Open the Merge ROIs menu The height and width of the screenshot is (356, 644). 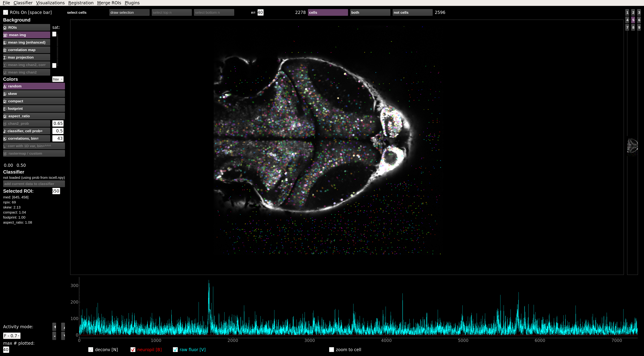109,3
